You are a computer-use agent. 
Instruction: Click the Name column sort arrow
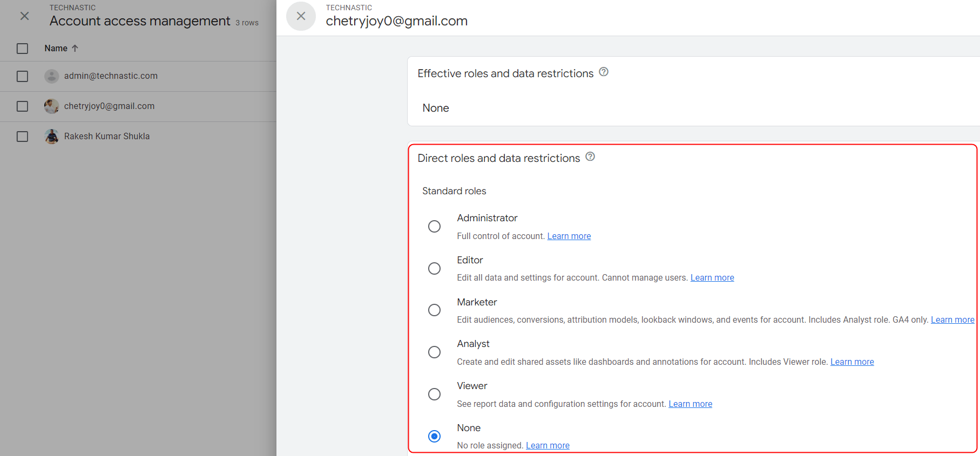75,48
